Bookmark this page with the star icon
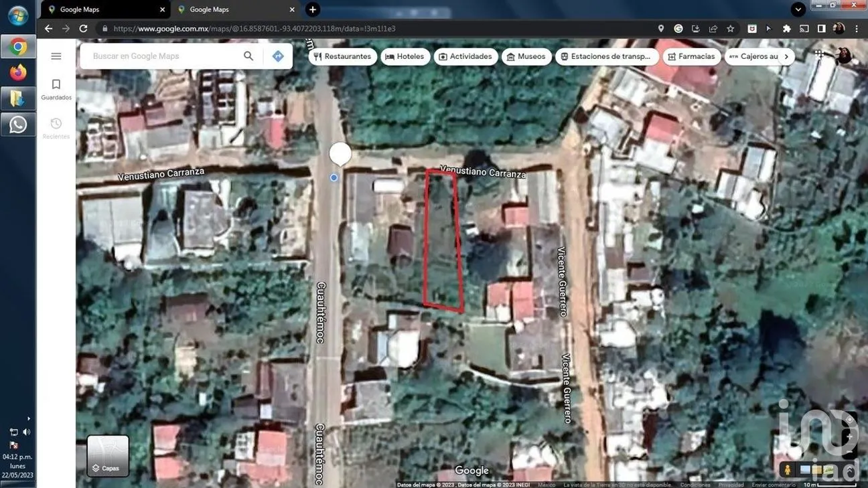 (x=731, y=29)
